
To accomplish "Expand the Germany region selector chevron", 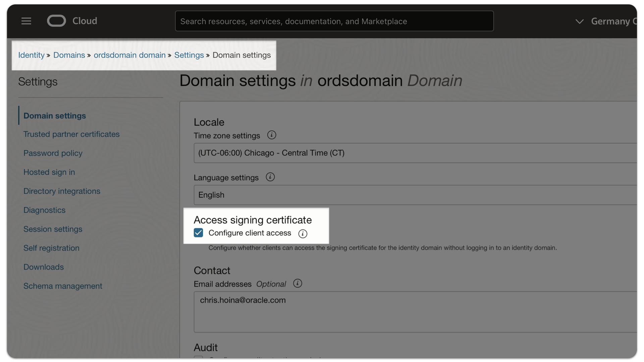I will click(579, 21).
